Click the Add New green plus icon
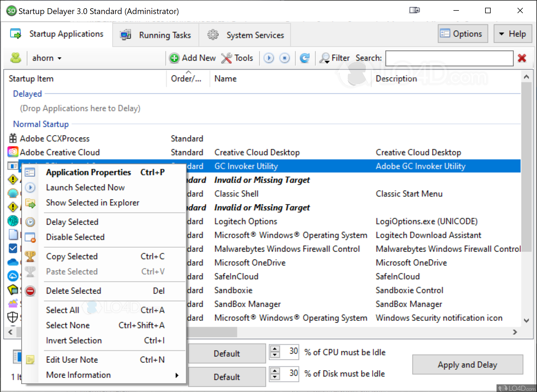Viewport: 537px width, 392px height. point(174,58)
